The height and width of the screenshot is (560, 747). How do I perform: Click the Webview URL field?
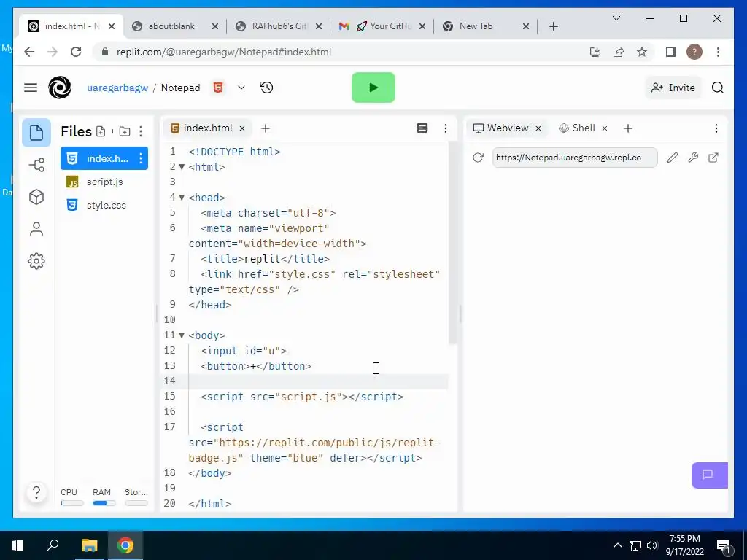point(575,157)
